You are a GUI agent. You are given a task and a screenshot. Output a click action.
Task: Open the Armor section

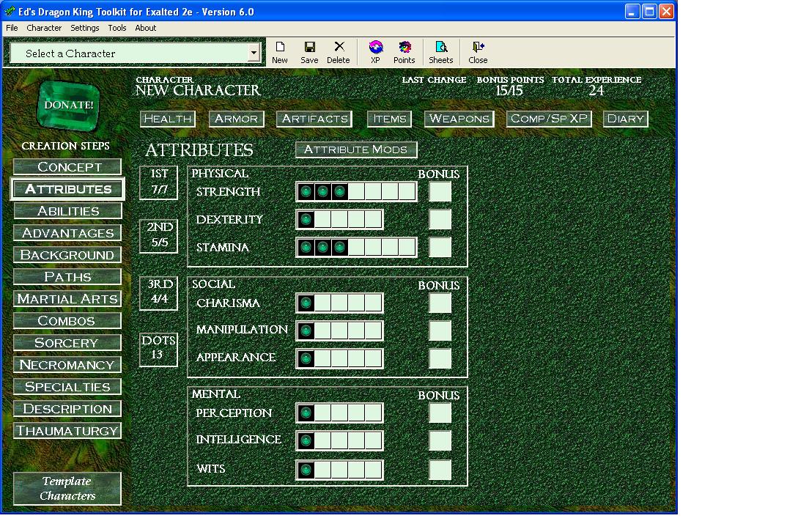[236, 119]
